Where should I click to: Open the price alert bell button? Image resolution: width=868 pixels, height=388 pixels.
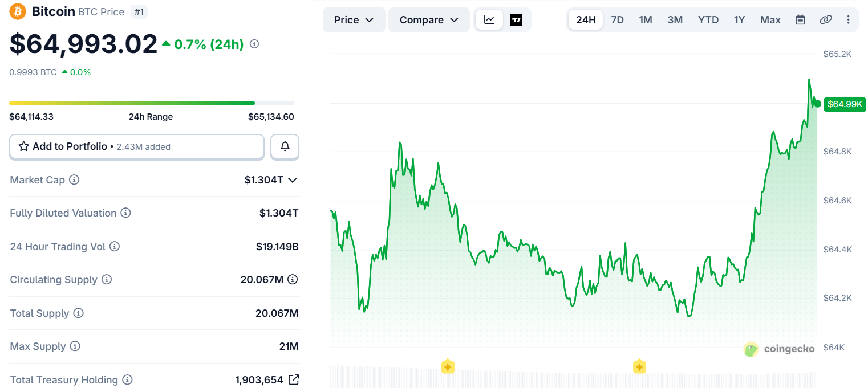285,146
